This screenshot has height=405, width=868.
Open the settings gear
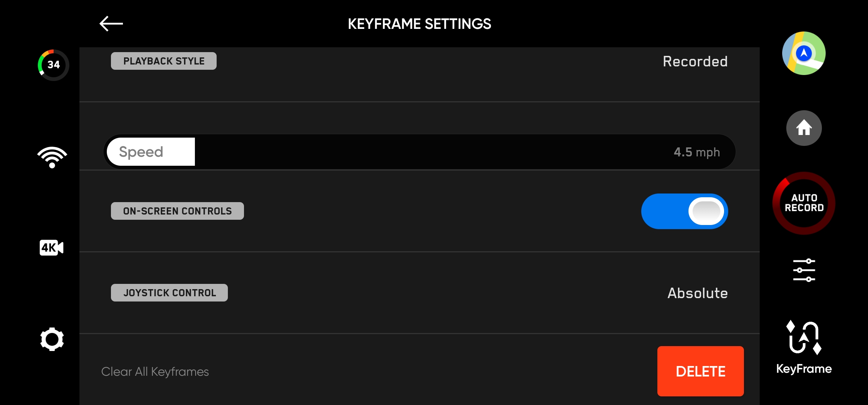tap(52, 339)
